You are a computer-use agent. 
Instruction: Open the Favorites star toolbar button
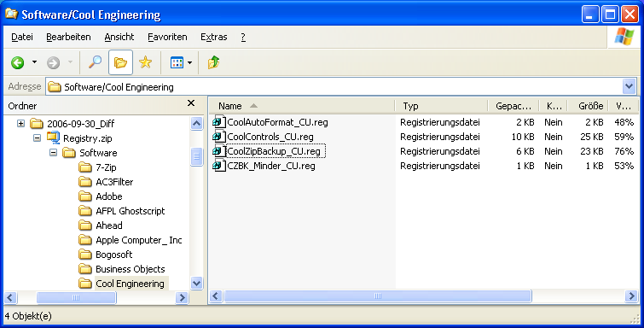click(x=145, y=62)
